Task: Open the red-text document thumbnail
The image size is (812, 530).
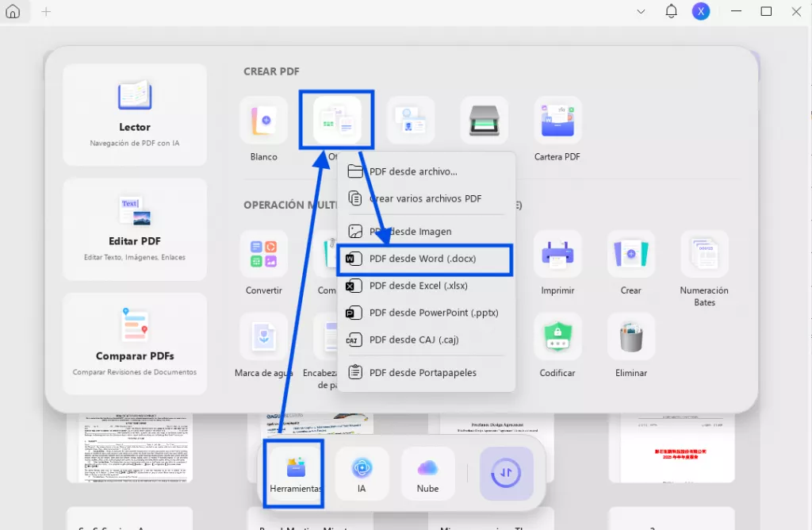Action: pyautogui.click(x=672, y=448)
